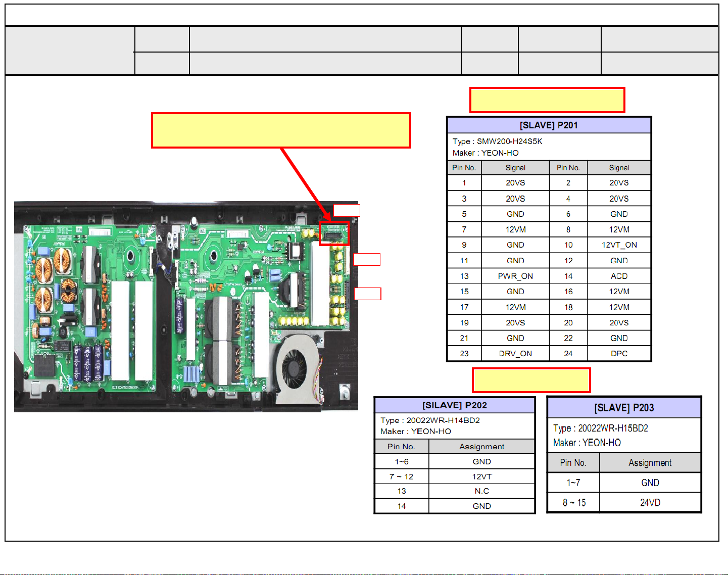The height and width of the screenshot is (575, 728).
Task: Click the DPC signal cell
Action: tap(619, 354)
